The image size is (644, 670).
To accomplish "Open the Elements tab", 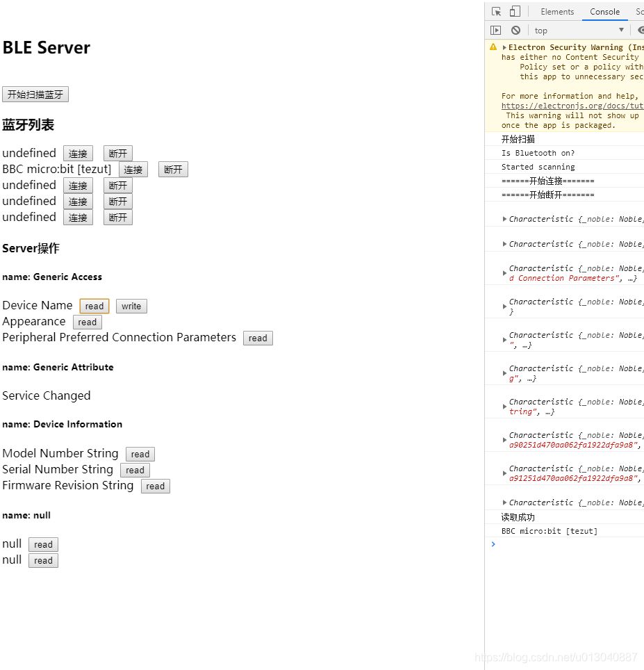I will pyautogui.click(x=557, y=12).
